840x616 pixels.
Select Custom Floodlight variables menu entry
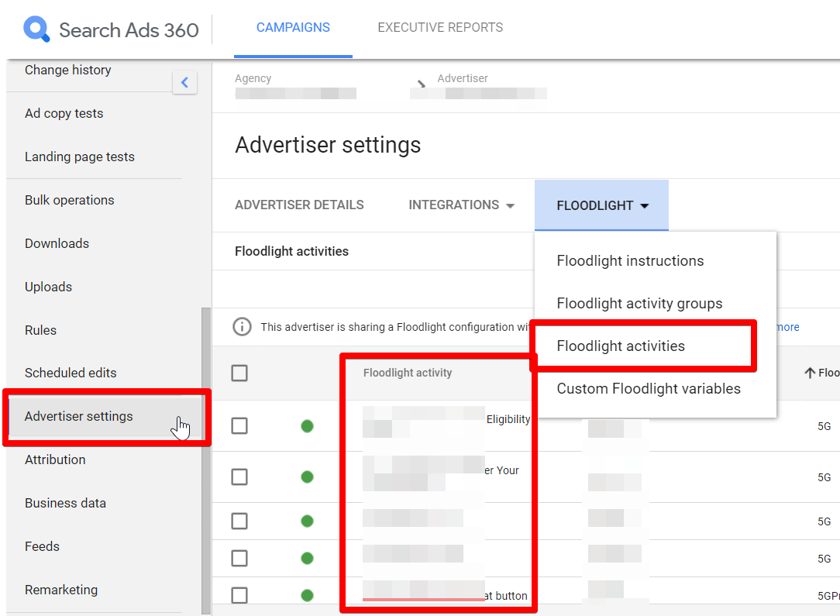[649, 389]
